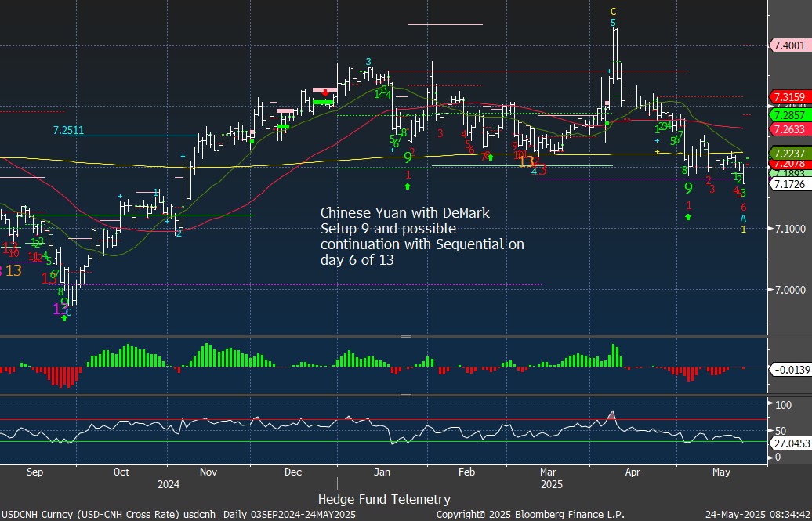Click the 7.4001 pink price label
The height and width of the screenshot is (521, 812).
tap(789, 45)
